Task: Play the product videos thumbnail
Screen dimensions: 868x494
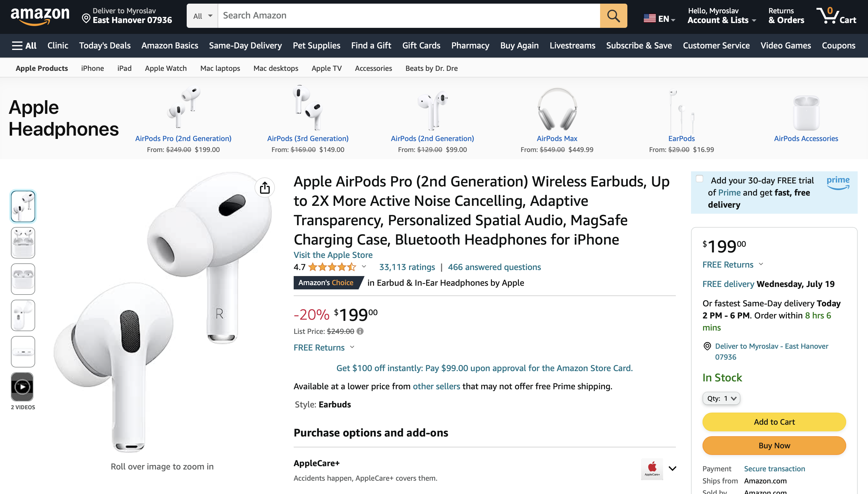Action: point(22,387)
